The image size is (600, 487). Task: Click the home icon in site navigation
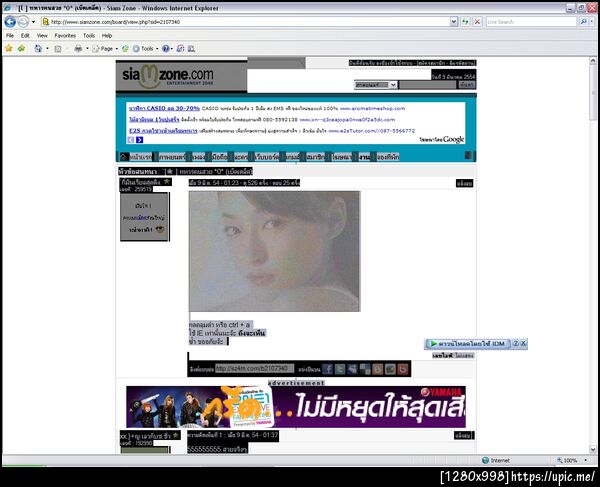click(x=123, y=157)
